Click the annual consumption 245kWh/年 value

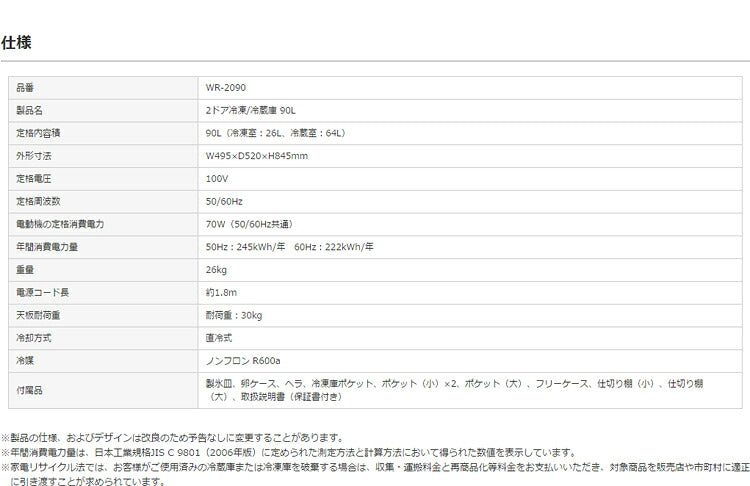coord(246,247)
